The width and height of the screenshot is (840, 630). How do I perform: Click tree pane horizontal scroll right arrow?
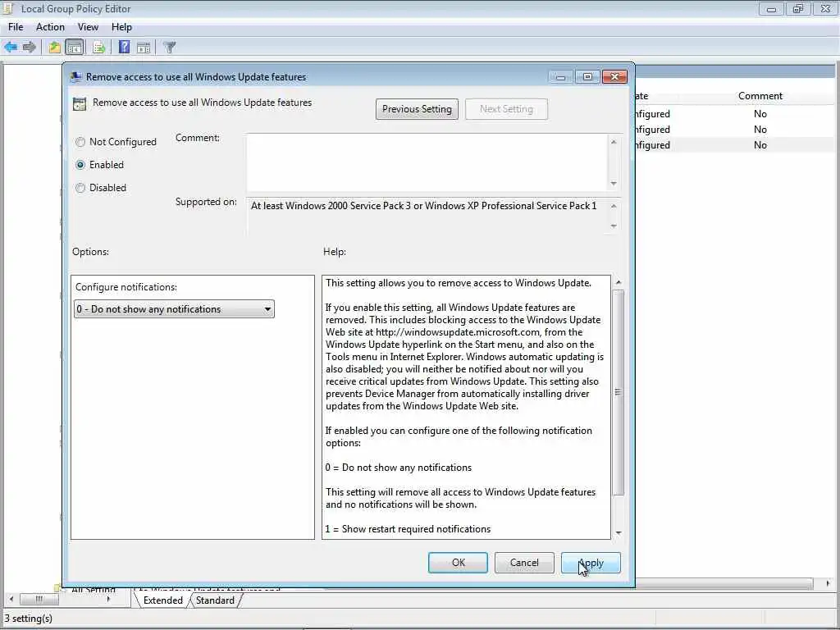coord(109,600)
